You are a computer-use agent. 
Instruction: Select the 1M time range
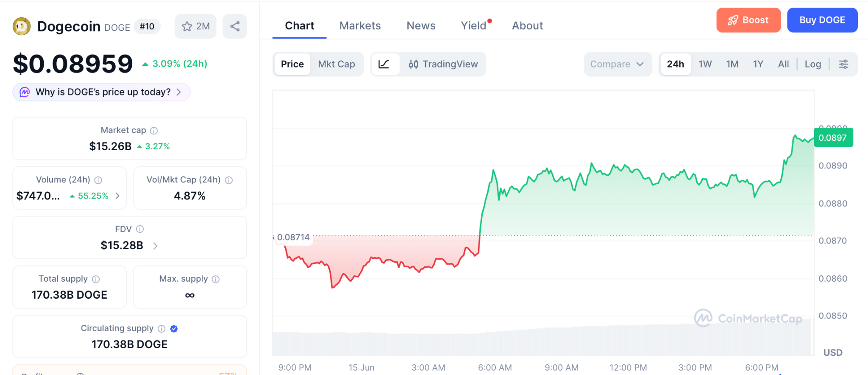pos(732,64)
